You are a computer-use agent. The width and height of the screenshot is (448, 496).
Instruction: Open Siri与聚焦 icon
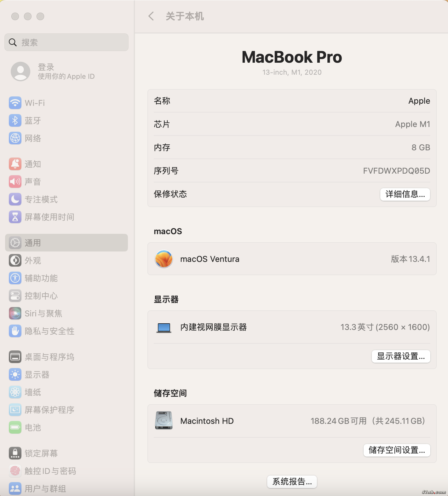click(x=15, y=313)
